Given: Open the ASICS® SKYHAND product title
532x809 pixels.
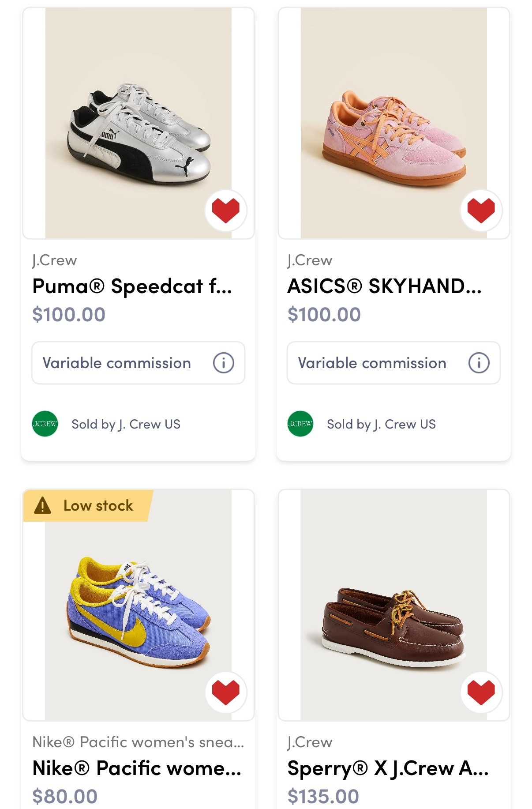Looking at the screenshot, I should tap(385, 286).
